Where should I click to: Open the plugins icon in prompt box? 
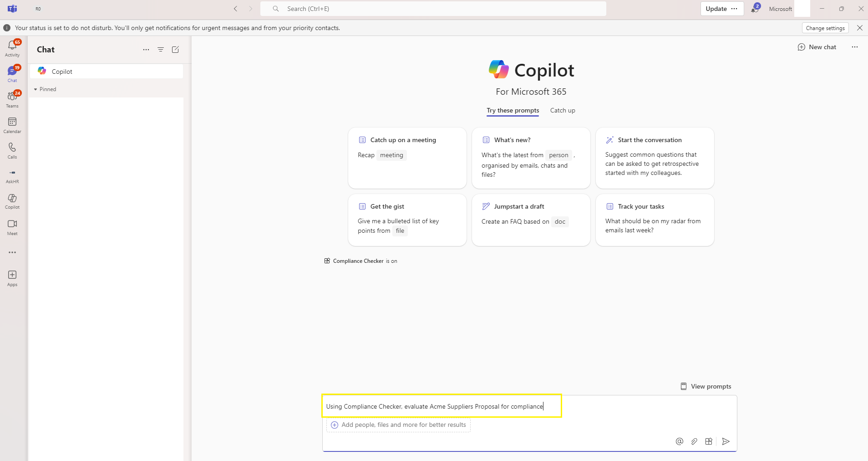coord(709,441)
